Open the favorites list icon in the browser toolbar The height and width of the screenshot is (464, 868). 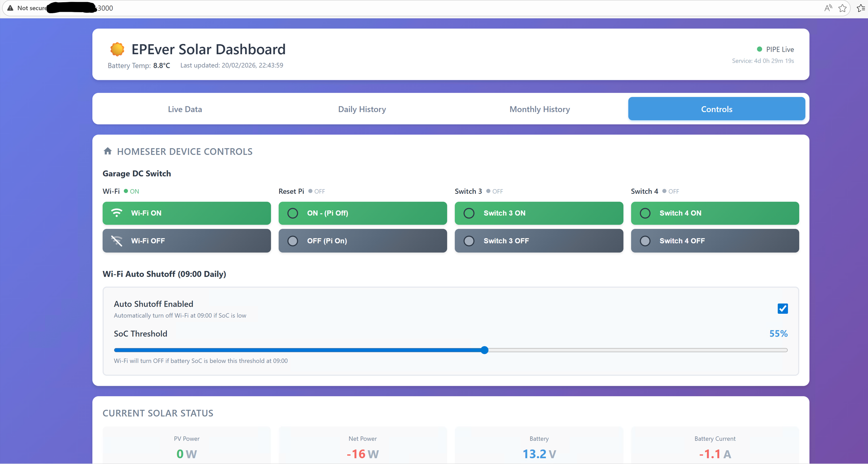[861, 8]
